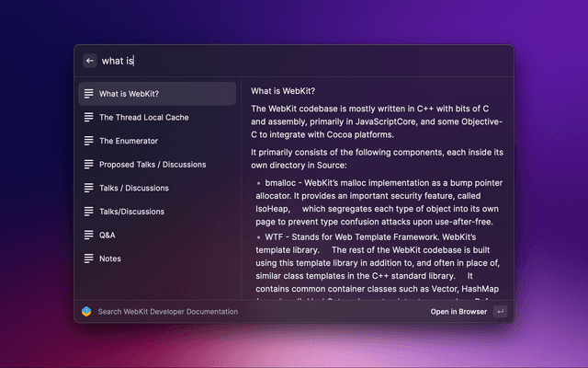Open The Thread Local Cache entry
Screen dimensions: 588x368
(156, 118)
